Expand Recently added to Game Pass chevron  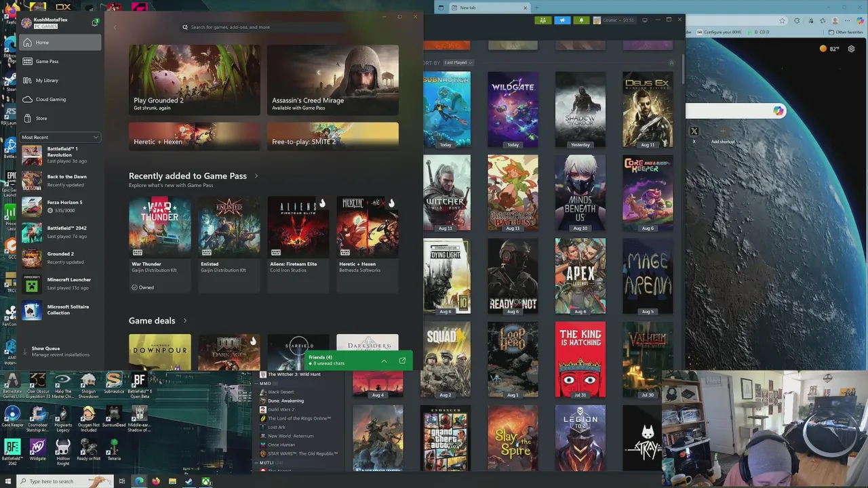(256, 176)
